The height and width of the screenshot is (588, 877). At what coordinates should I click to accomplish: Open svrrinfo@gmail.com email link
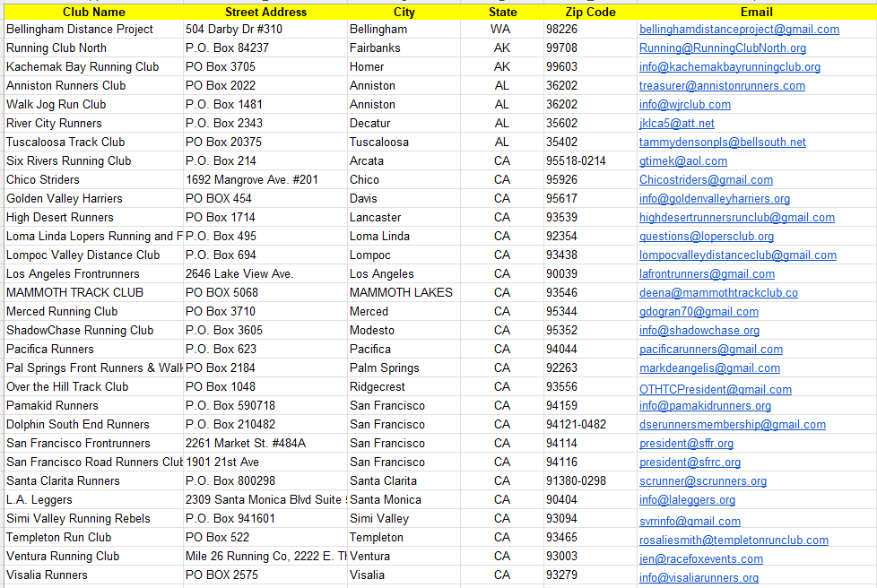click(690, 522)
